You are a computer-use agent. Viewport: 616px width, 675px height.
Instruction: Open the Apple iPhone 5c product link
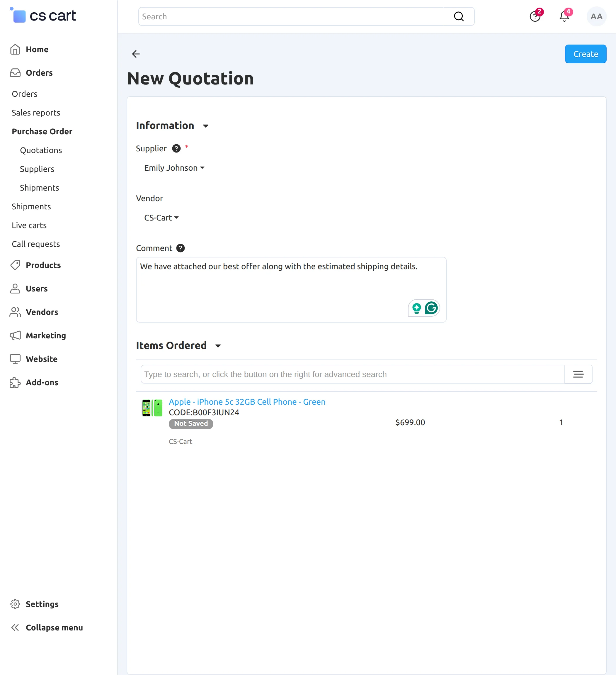pyautogui.click(x=247, y=402)
